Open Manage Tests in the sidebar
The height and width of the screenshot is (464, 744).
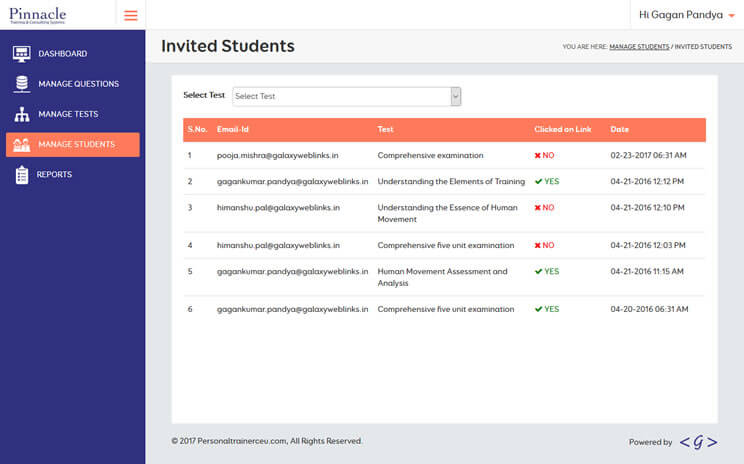pyautogui.click(x=73, y=114)
